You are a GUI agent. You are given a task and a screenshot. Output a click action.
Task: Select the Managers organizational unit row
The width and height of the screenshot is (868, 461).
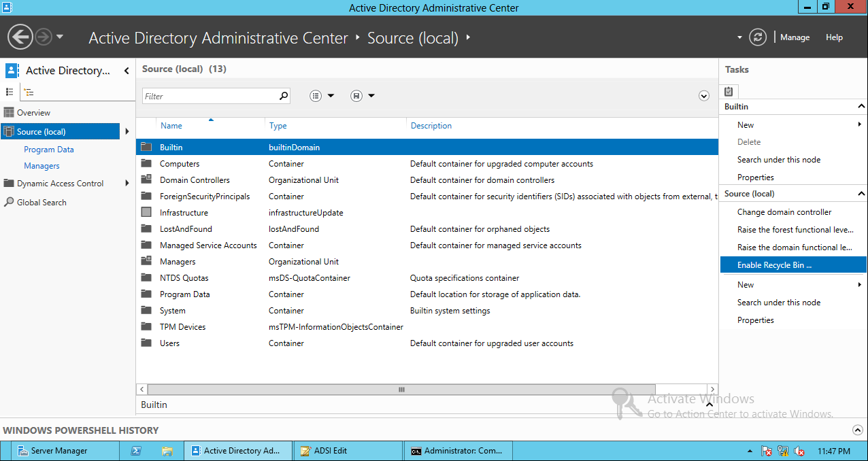178,261
